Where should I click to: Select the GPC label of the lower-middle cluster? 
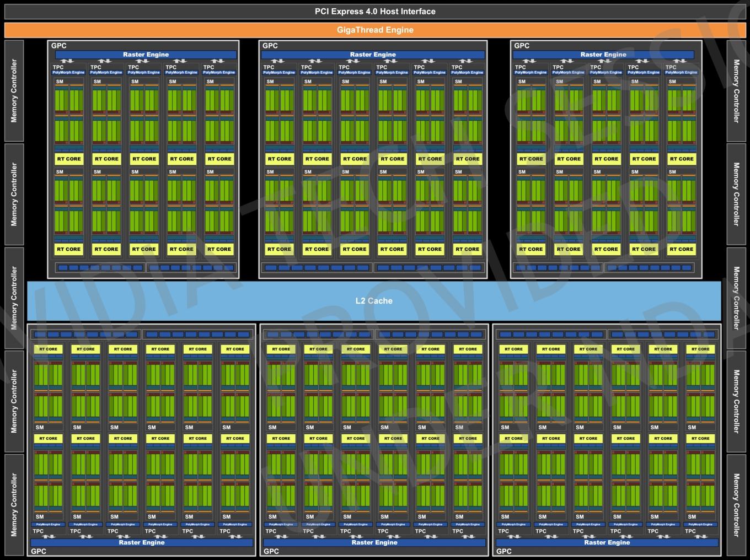[271, 551]
